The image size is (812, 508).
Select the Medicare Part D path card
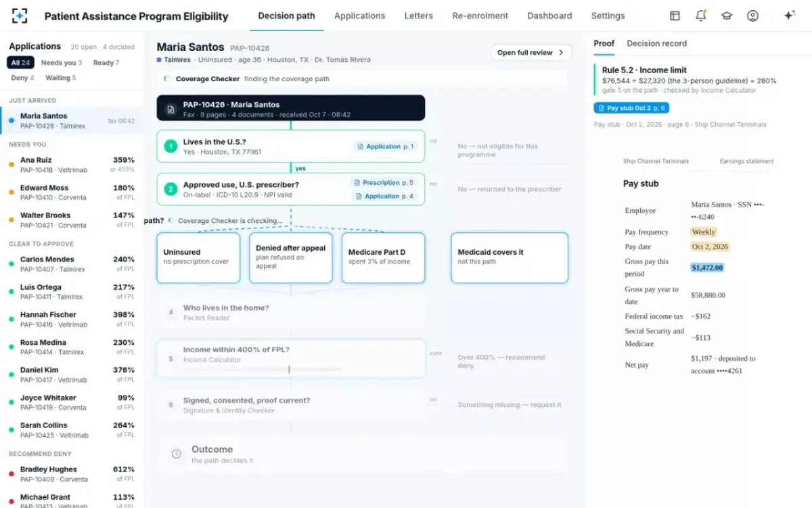point(383,257)
